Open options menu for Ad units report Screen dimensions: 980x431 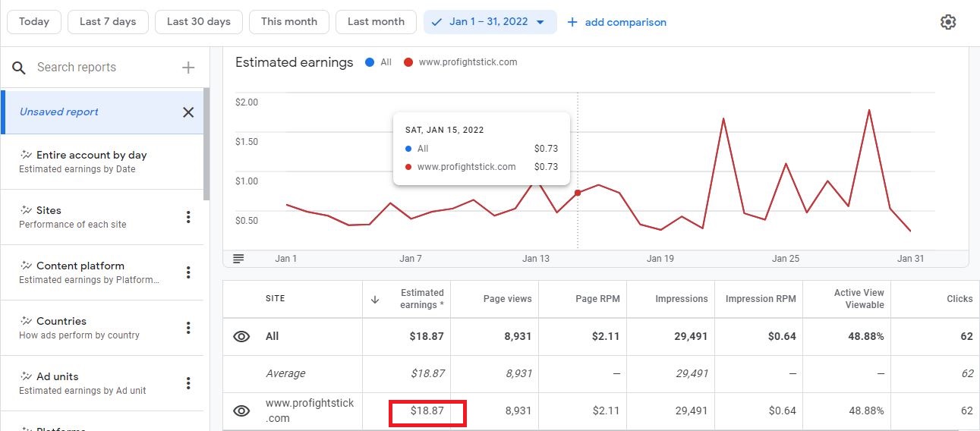point(188,383)
